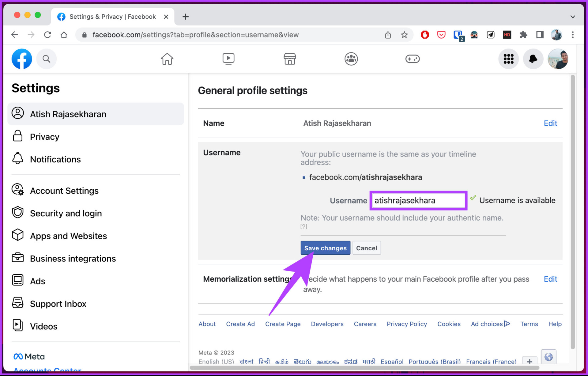Add a language with the plus button

click(530, 361)
